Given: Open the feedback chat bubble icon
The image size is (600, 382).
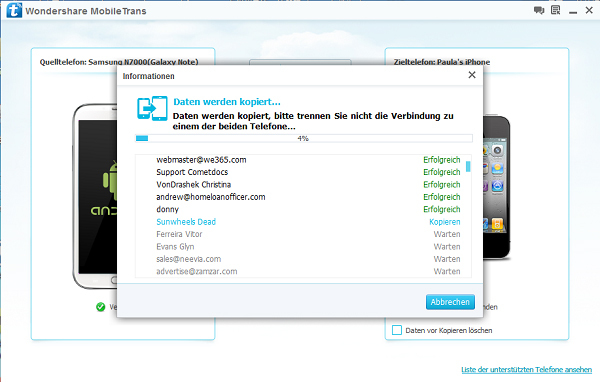Looking at the screenshot, I should (x=539, y=10).
